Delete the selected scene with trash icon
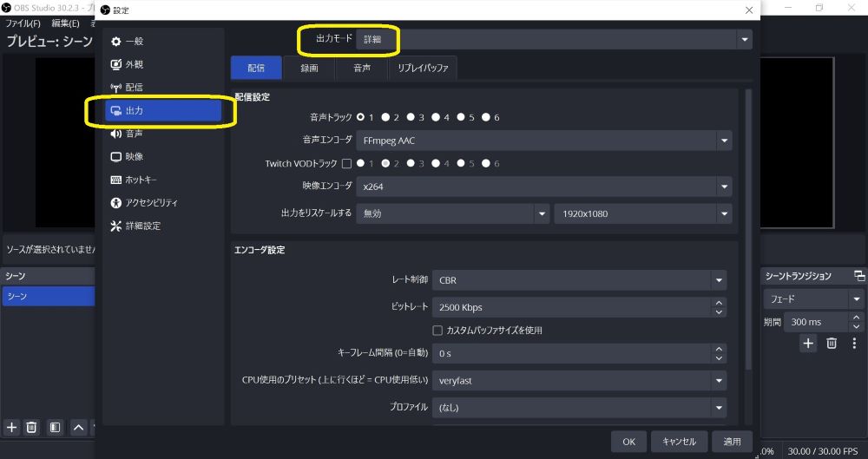Image resolution: width=868 pixels, height=459 pixels. [x=31, y=427]
